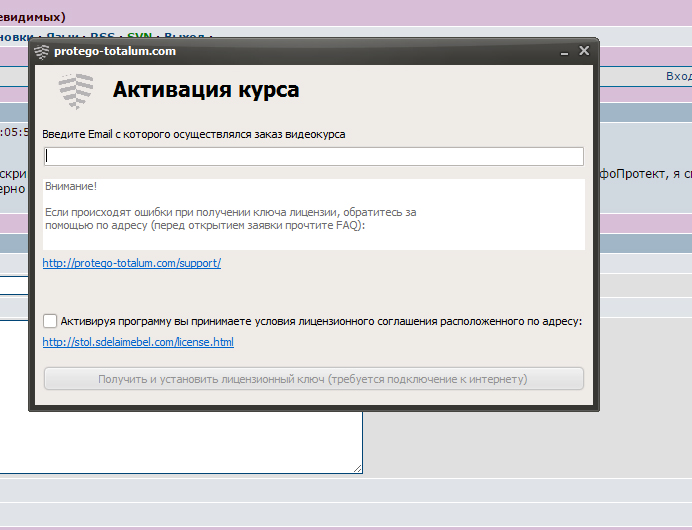Tick the license agreement acceptance checkbox
This screenshot has height=530, width=692.
pyautogui.click(x=50, y=321)
